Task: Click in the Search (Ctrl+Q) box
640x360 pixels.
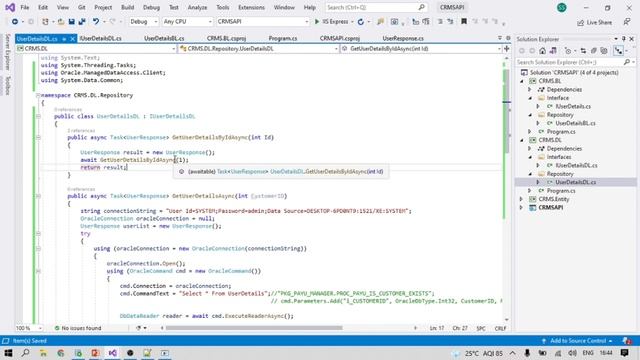Action: click(x=376, y=7)
